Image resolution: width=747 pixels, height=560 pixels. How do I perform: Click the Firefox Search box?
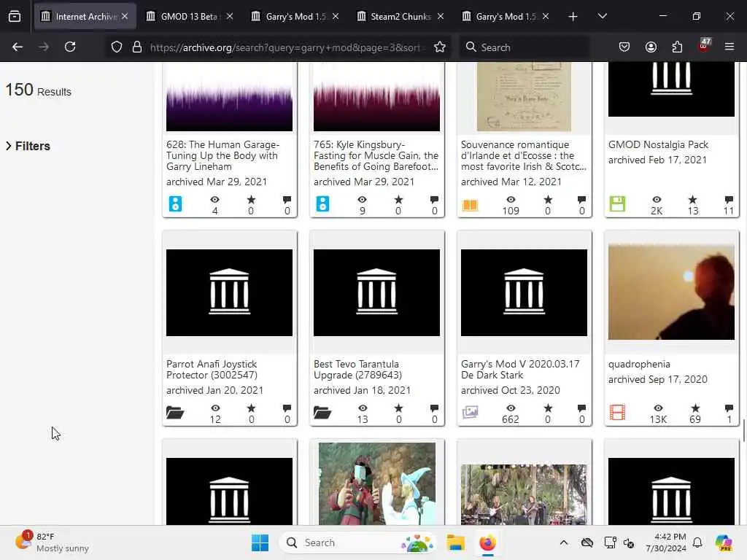pos(524,47)
